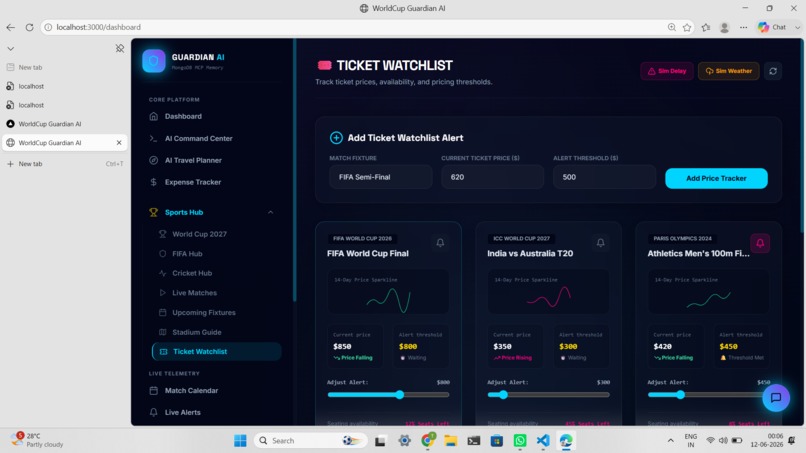
Task: Click the zoom magnifier icon in address bar
Action: point(671,27)
